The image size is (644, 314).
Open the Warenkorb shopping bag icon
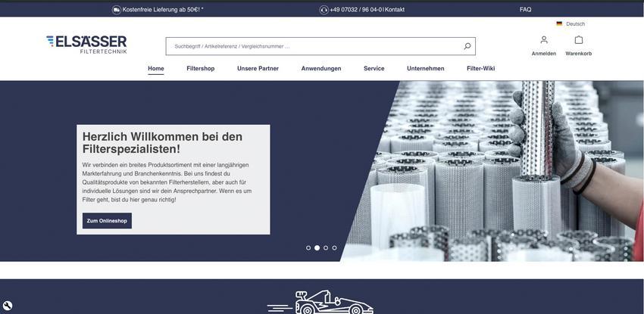[x=579, y=40]
